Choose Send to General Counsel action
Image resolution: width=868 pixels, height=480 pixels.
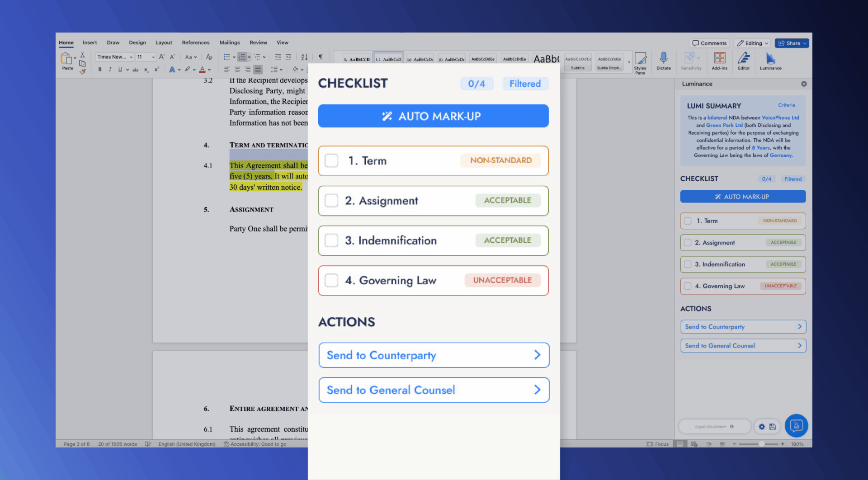pos(433,390)
